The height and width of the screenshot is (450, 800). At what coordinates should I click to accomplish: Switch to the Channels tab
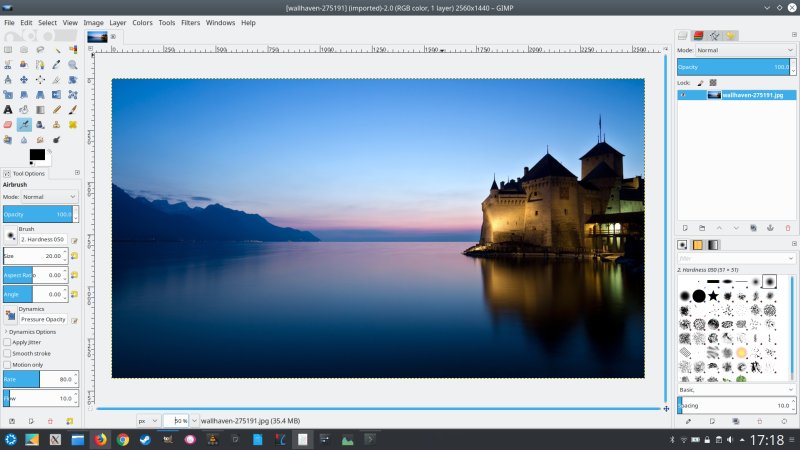(x=698, y=35)
